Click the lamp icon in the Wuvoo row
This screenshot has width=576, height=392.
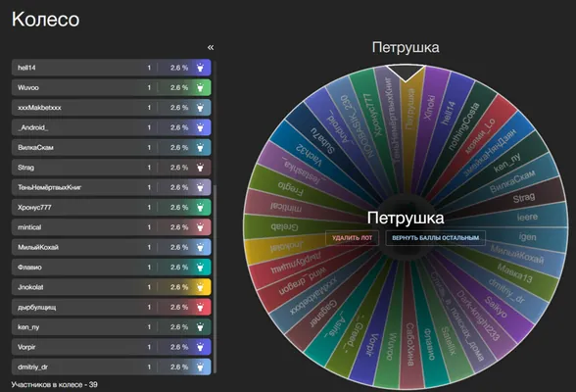(200, 87)
